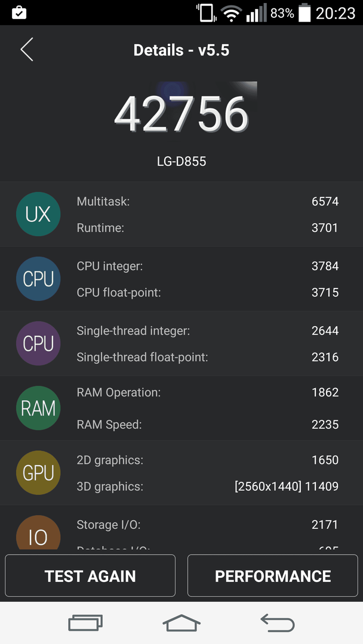Select the blue CPU category icon
Image resolution: width=363 pixels, height=644 pixels.
[38, 279]
